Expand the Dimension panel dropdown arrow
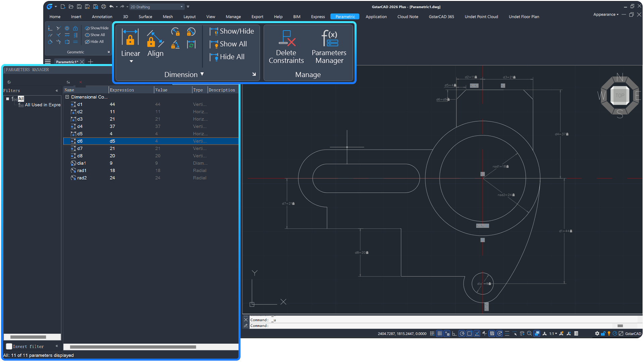Viewport: 644px width, 362px height. coord(202,74)
